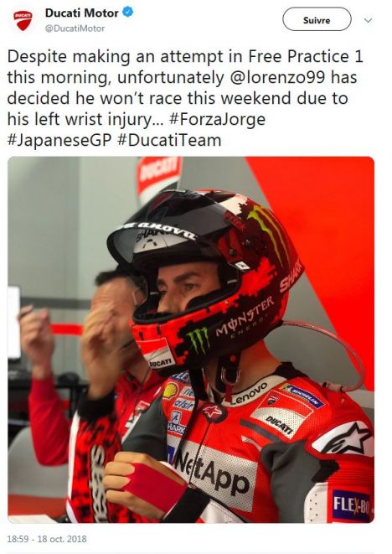Open the #ForzaJorge hashtag
This screenshot has width=392, height=554.
click(x=217, y=119)
